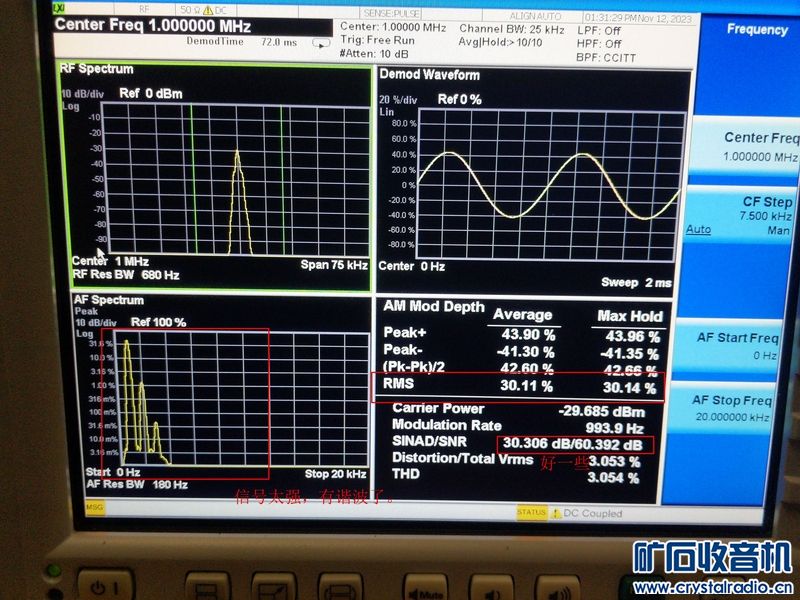Image resolution: width=800 pixels, height=600 pixels.
Task: Push the print hardware button
Action: click(x=340, y=588)
